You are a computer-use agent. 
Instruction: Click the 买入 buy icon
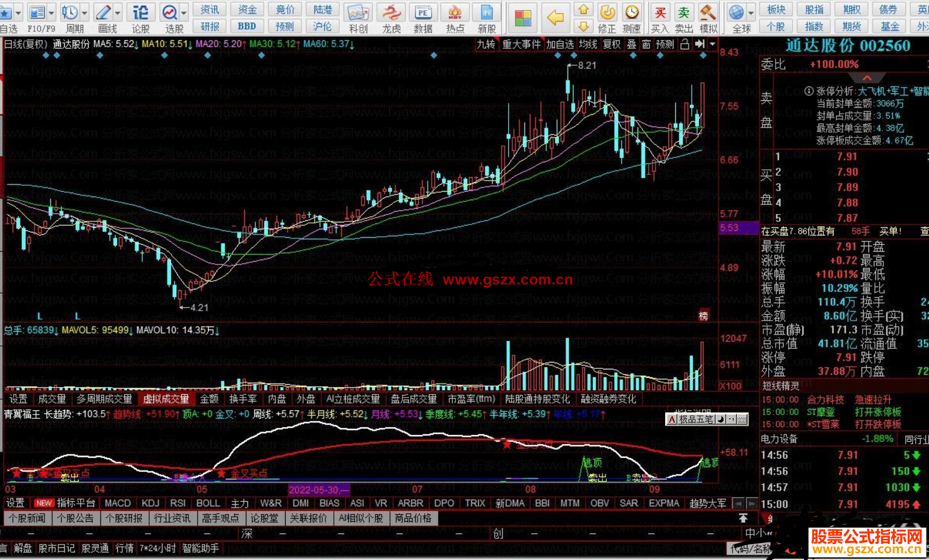point(660,12)
